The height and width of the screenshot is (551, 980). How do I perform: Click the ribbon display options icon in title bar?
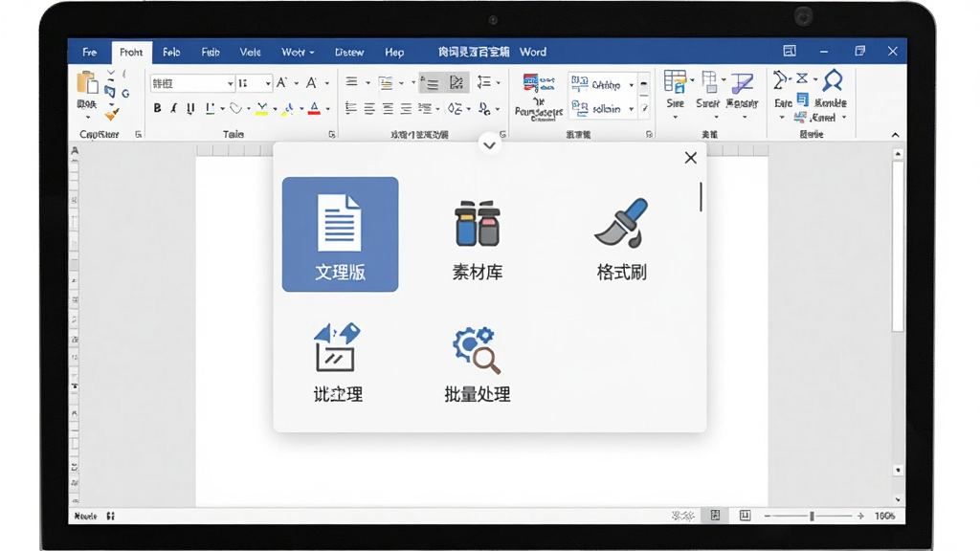click(x=790, y=52)
